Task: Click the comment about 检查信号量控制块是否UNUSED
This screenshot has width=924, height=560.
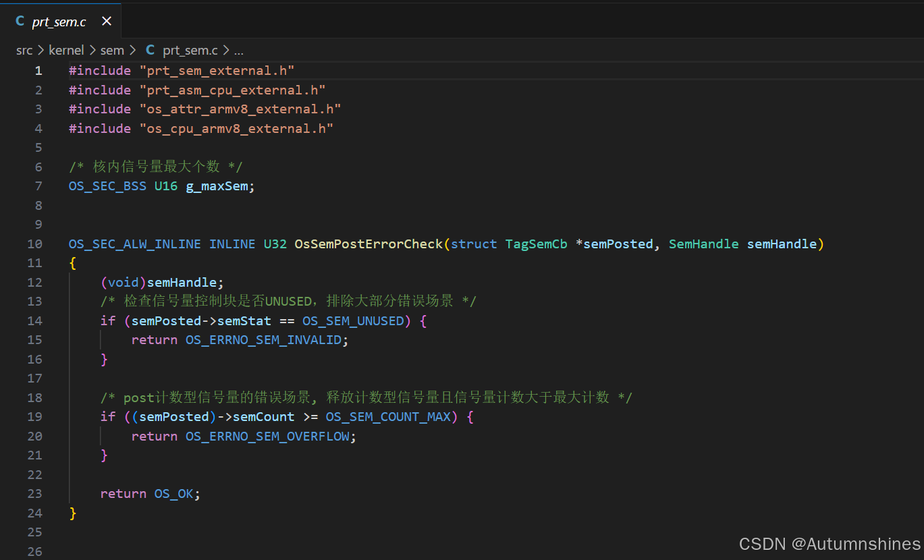Action: pyautogui.click(x=288, y=302)
